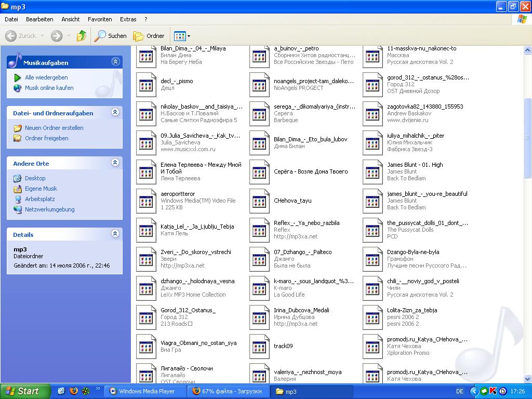
Task: Select the chili_-__noviy_god_v_posteli file icon
Action: click(373, 288)
